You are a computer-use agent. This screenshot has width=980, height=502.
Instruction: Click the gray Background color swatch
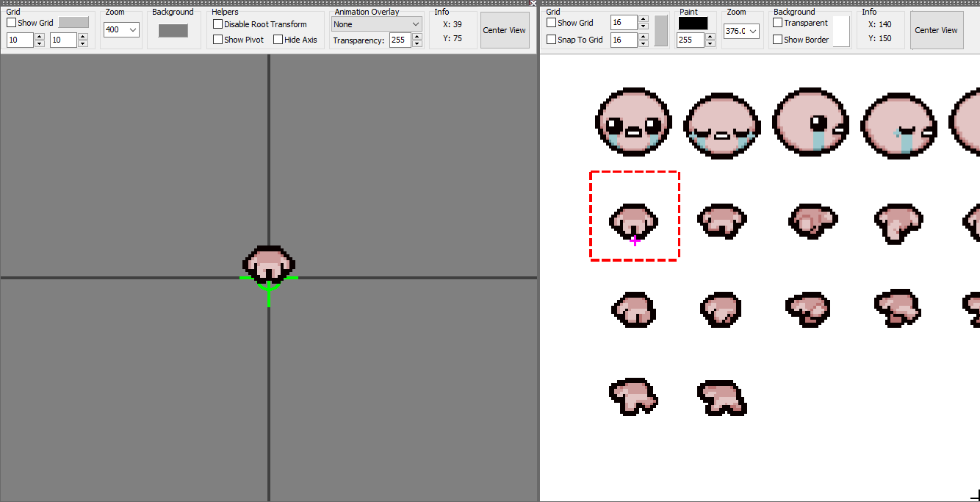[x=173, y=29]
